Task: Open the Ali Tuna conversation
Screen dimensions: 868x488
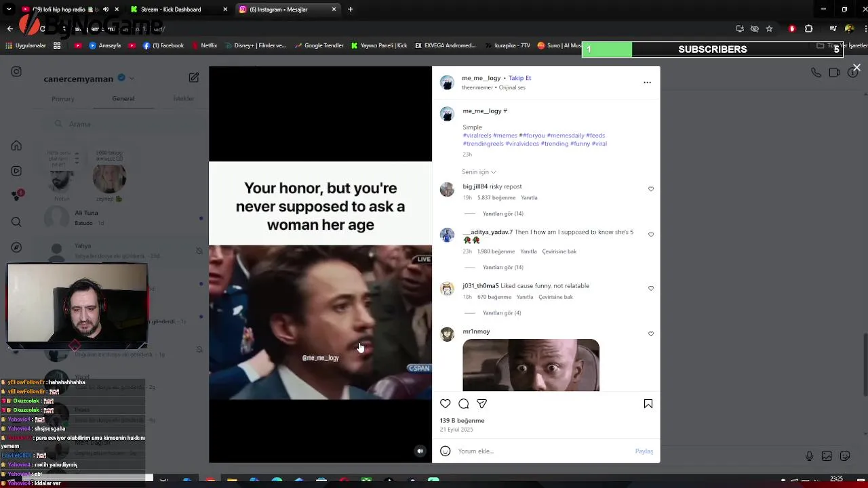Action: click(123, 218)
